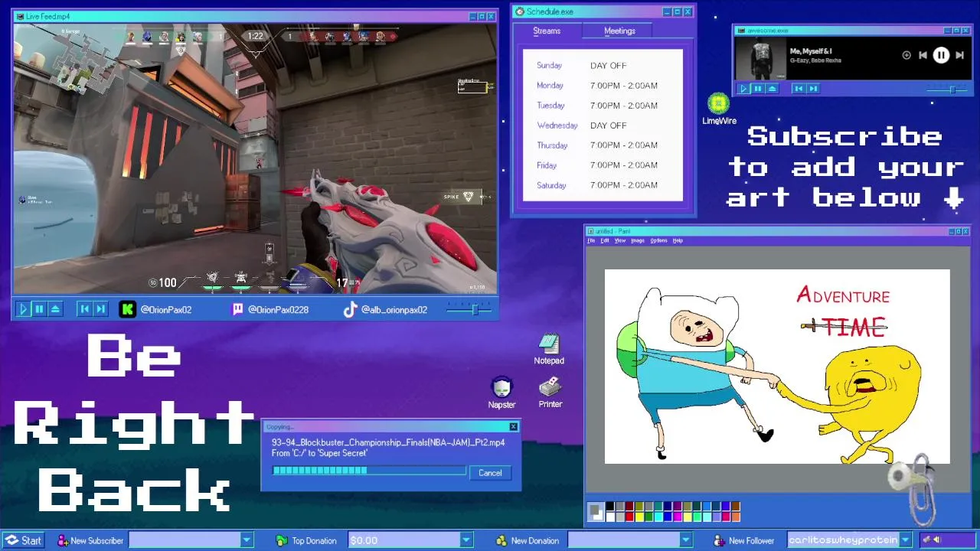Open the Edit menu in Paint
The height and width of the screenshot is (551, 980).
tap(605, 240)
